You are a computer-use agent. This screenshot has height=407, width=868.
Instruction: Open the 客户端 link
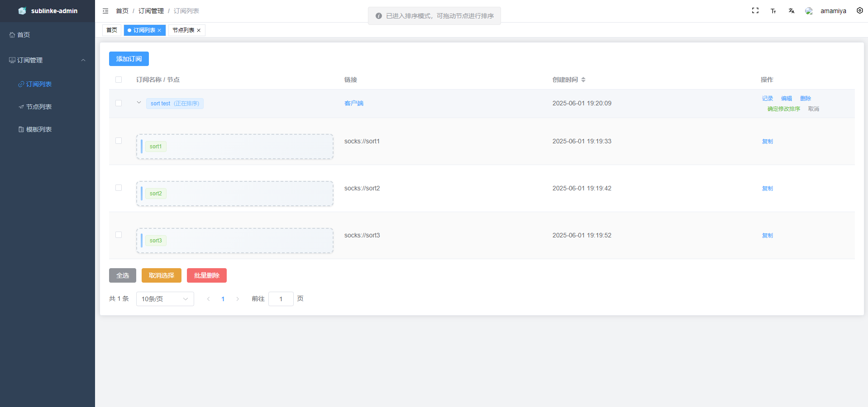click(x=354, y=103)
